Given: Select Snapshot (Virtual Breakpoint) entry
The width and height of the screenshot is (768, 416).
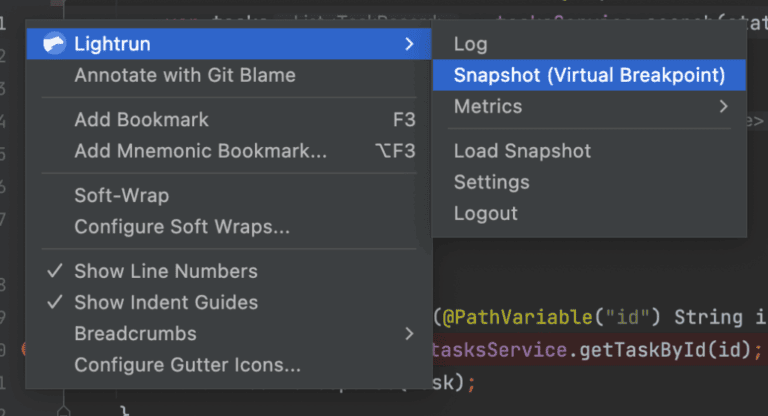Looking at the screenshot, I should point(588,75).
